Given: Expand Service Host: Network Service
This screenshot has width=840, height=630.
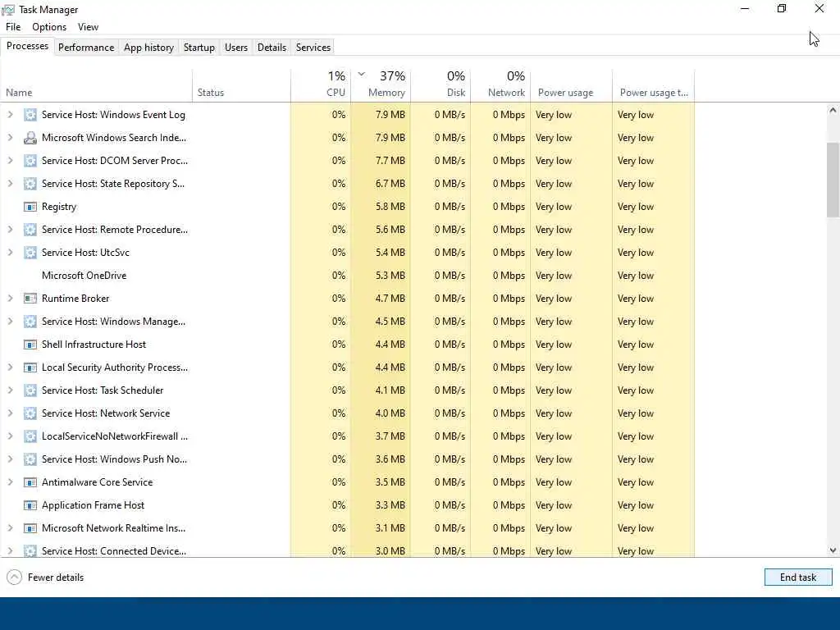Looking at the screenshot, I should tap(10, 413).
